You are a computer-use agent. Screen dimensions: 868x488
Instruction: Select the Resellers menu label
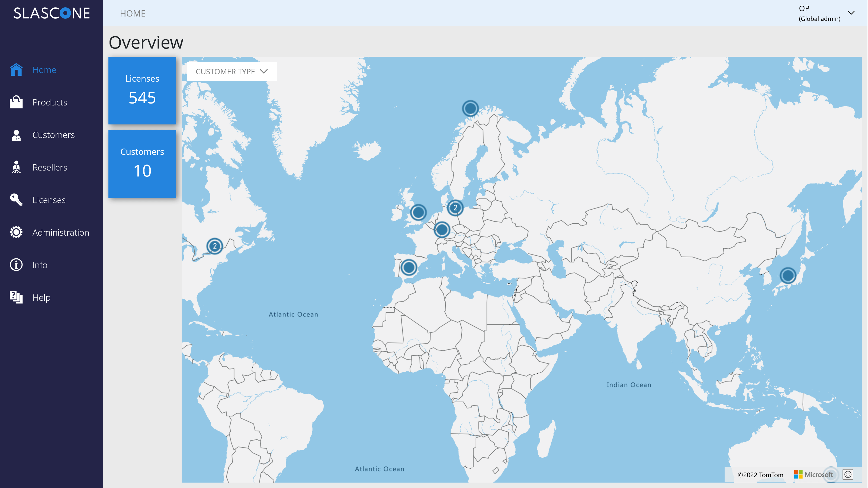(50, 168)
